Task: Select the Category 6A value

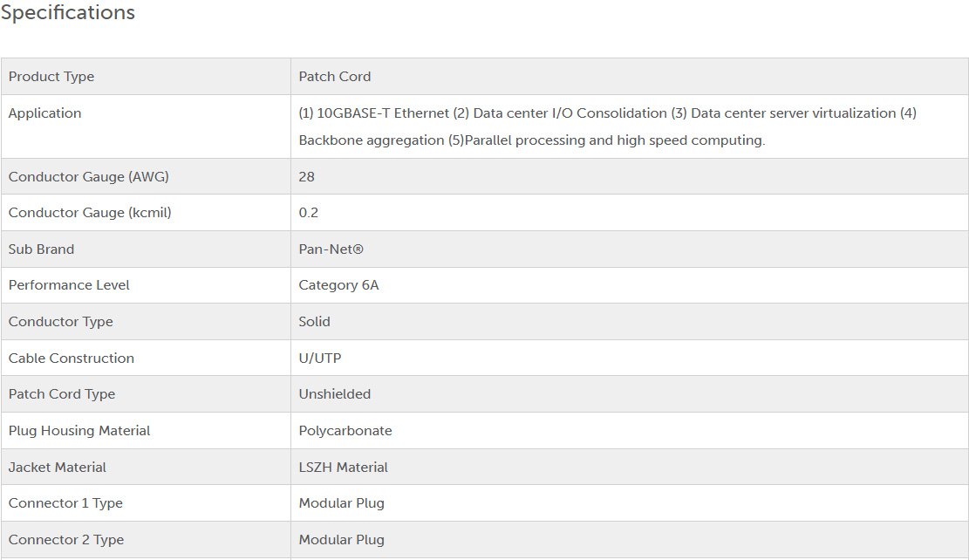Action: tap(338, 285)
